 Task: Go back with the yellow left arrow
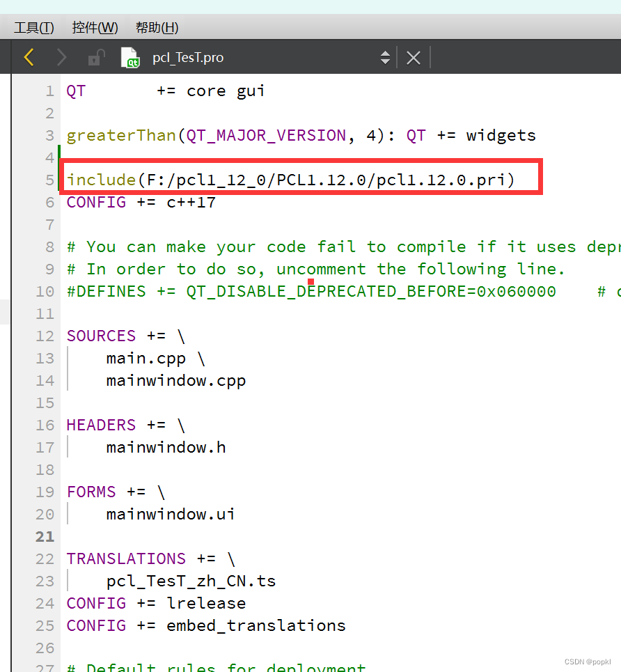point(29,57)
